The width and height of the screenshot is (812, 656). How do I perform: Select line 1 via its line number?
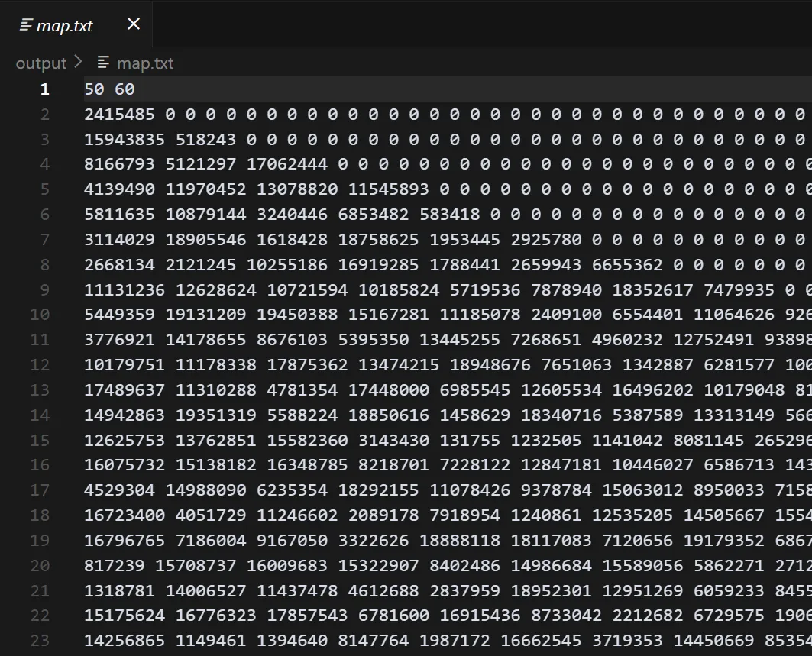44,89
